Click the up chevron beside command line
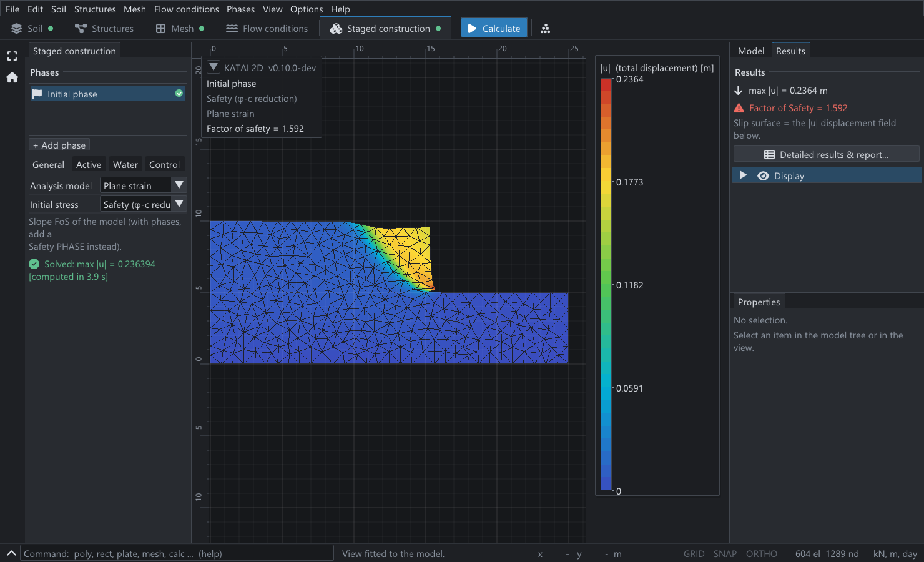This screenshot has height=562, width=924. click(x=11, y=553)
